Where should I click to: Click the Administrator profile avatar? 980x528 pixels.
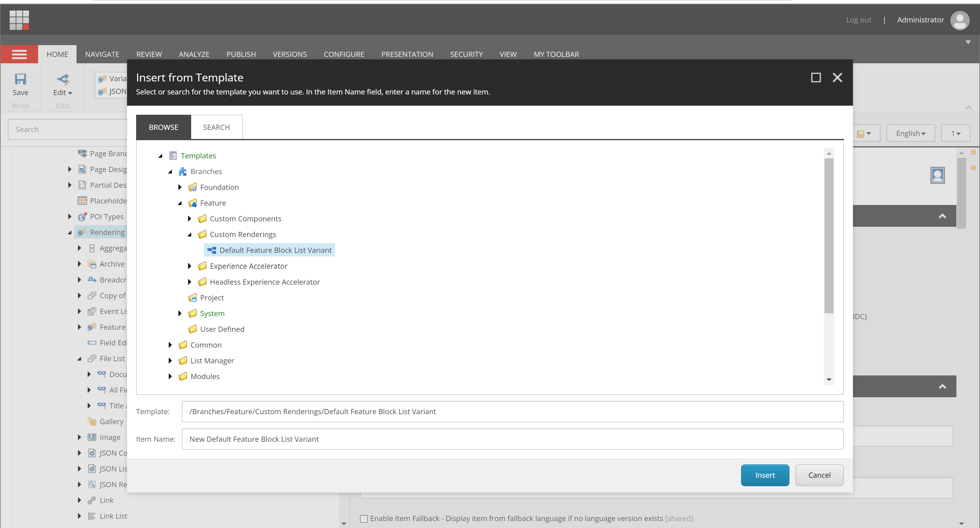[x=959, y=20]
